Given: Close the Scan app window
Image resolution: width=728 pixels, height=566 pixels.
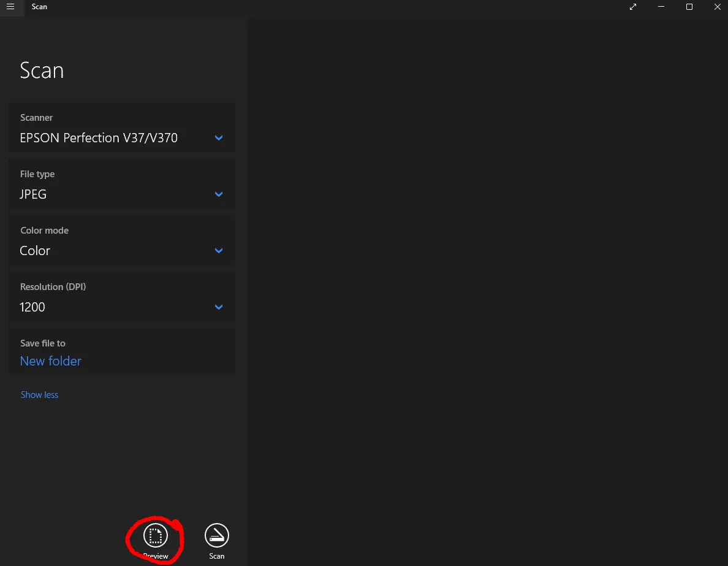Looking at the screenshot, I should [x=718, y=7].
